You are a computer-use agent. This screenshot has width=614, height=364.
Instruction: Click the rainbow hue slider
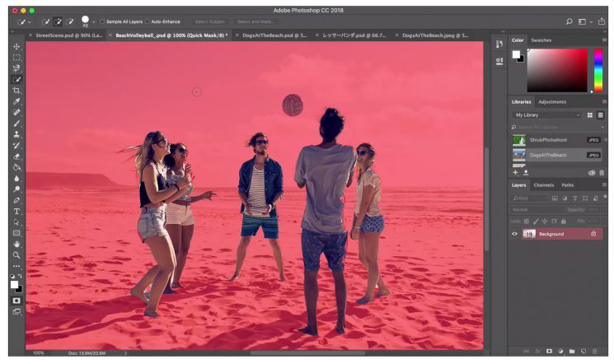point(598,70)
